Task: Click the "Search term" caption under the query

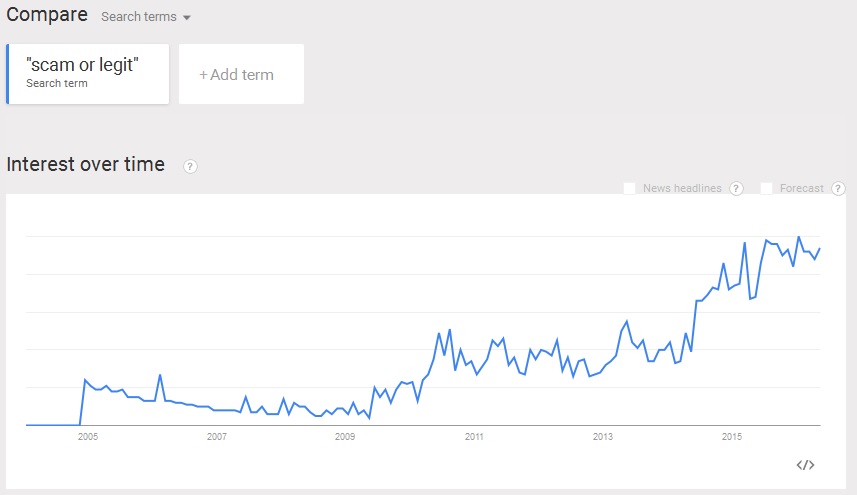Action: (57, 84)
